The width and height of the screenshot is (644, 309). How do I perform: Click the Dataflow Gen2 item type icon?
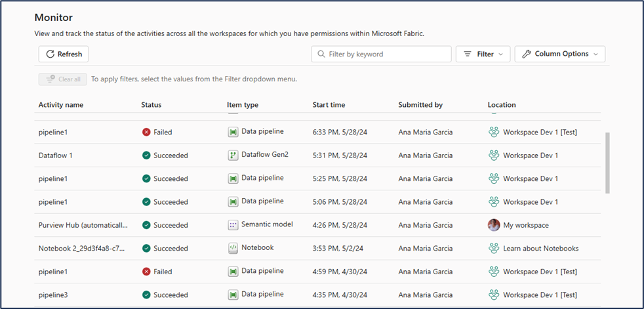tap(232, 155)
